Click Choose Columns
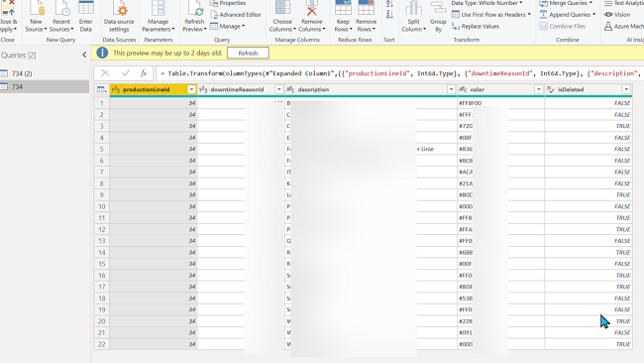 tap(282, 17)
